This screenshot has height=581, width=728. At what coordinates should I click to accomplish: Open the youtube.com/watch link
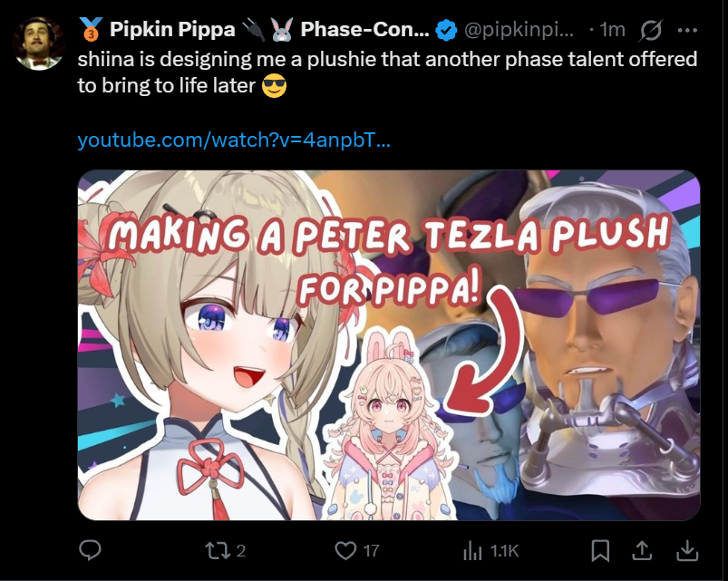coord(234,140)
